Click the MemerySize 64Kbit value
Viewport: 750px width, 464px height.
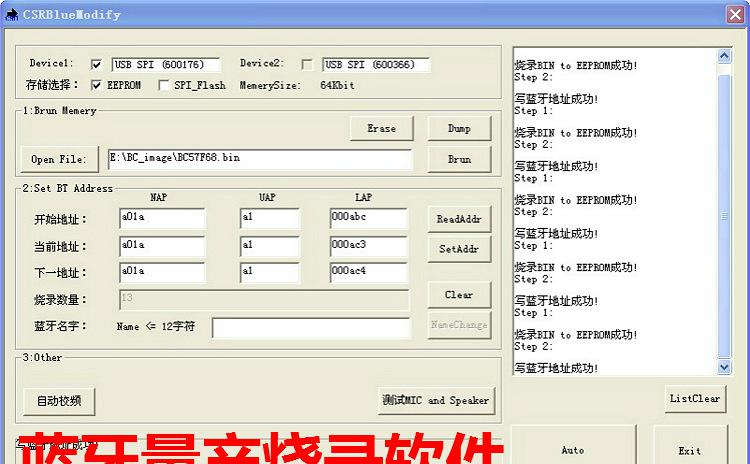(x=337, y=85)
